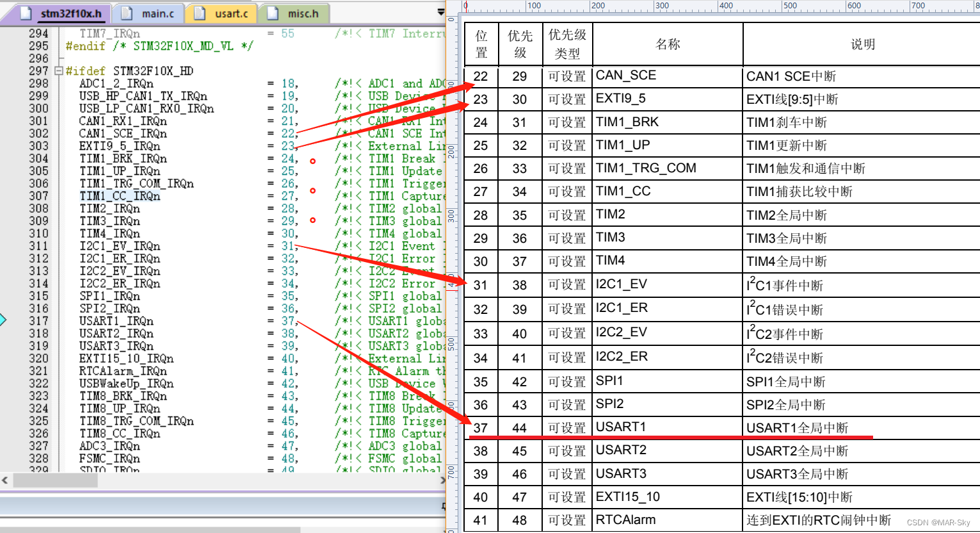Click ADC3_IRQn in the code editor
The width and height of the screenshot is (980, 533).
[x=109, y=446]
